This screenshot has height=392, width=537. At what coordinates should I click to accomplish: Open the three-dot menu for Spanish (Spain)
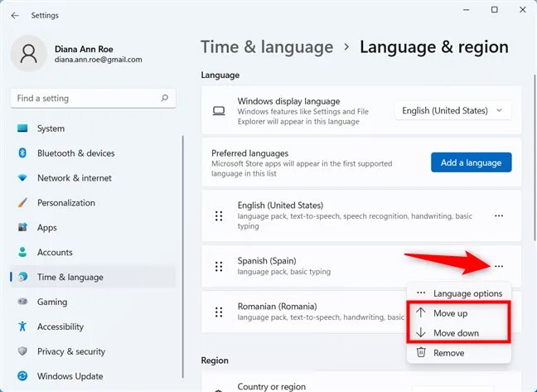coord(499,266)
